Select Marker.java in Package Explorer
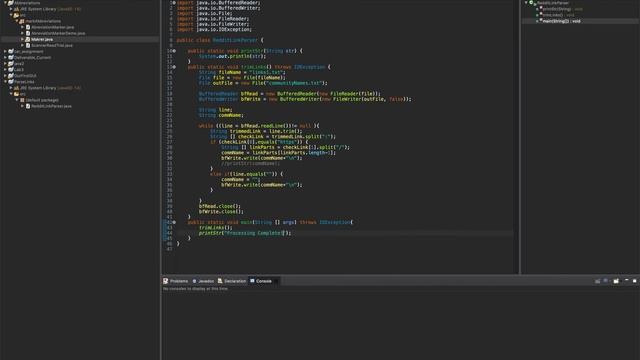The image size is (640, 360). click(x=42, y=39)
